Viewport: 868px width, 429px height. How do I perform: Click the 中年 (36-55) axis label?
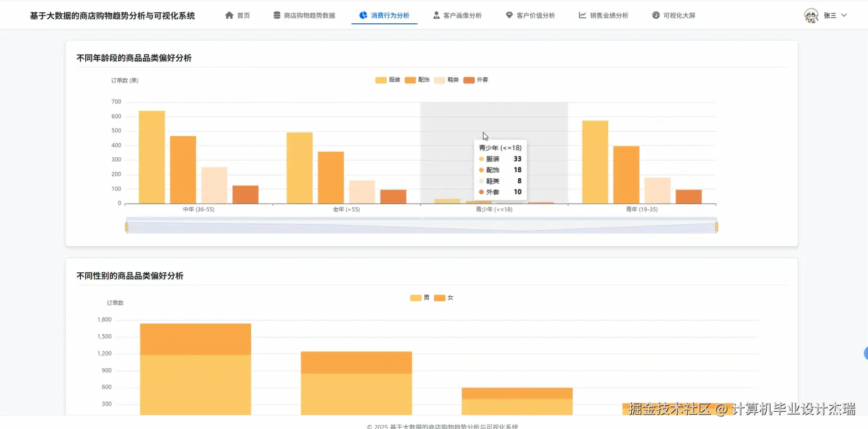point(199,210)
